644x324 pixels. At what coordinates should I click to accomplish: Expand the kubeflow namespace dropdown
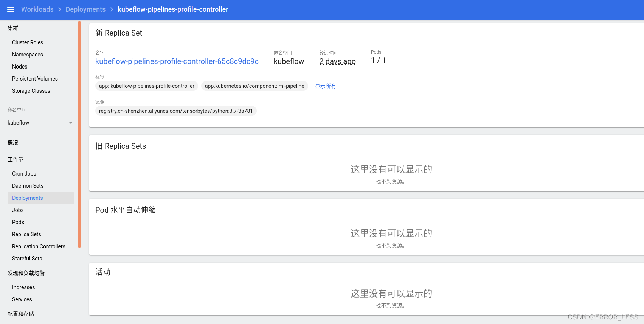(40, 123)
